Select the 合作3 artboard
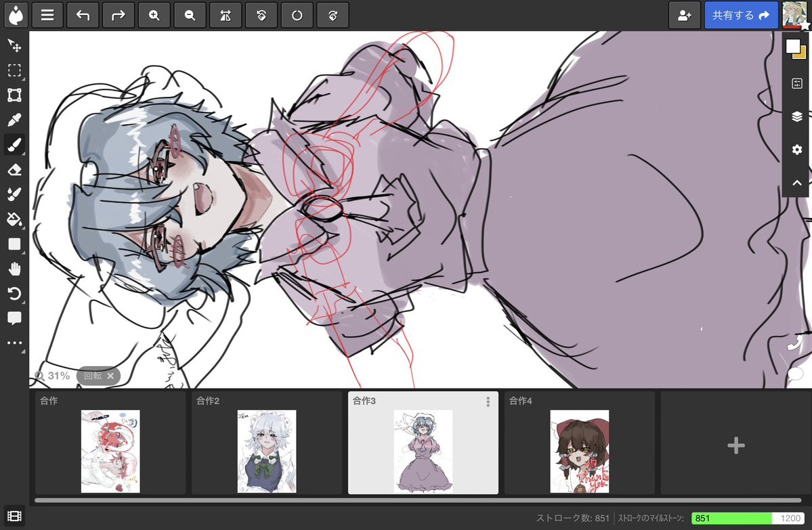Viewport: 812px width, 530px height. click(x=423, y=443)
